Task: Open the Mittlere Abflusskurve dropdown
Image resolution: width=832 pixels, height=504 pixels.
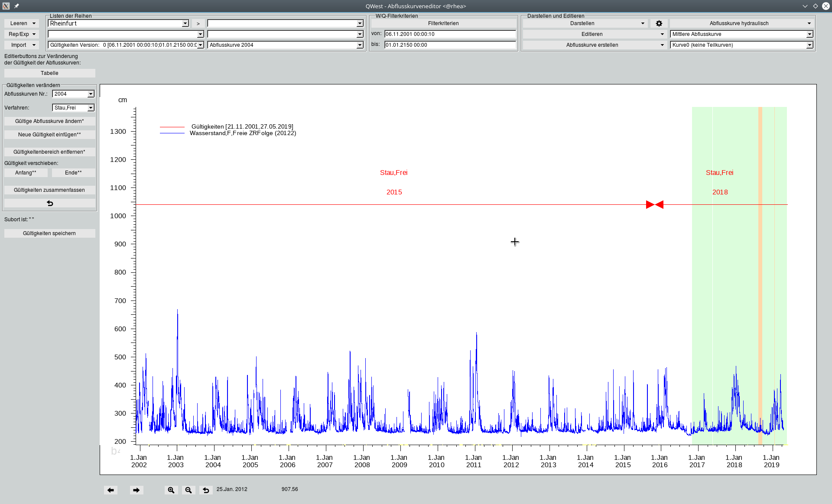Action: 809,34
